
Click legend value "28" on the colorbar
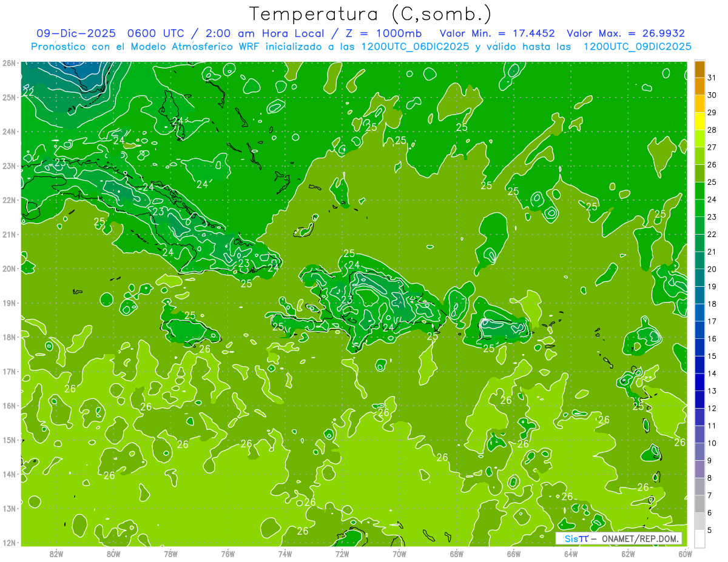click(x=712, y=130)
